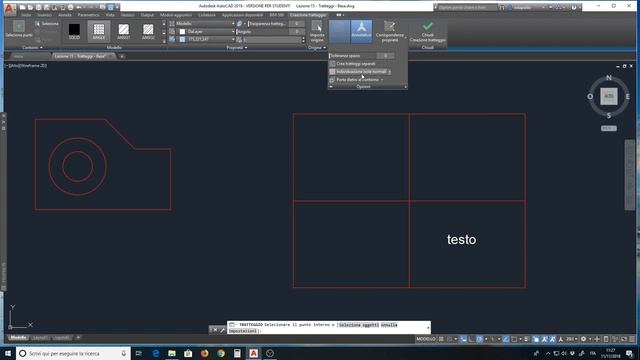Click the Tolleranza spazio value field
This screenshot has width=640, height=360.
coord(385,56)
